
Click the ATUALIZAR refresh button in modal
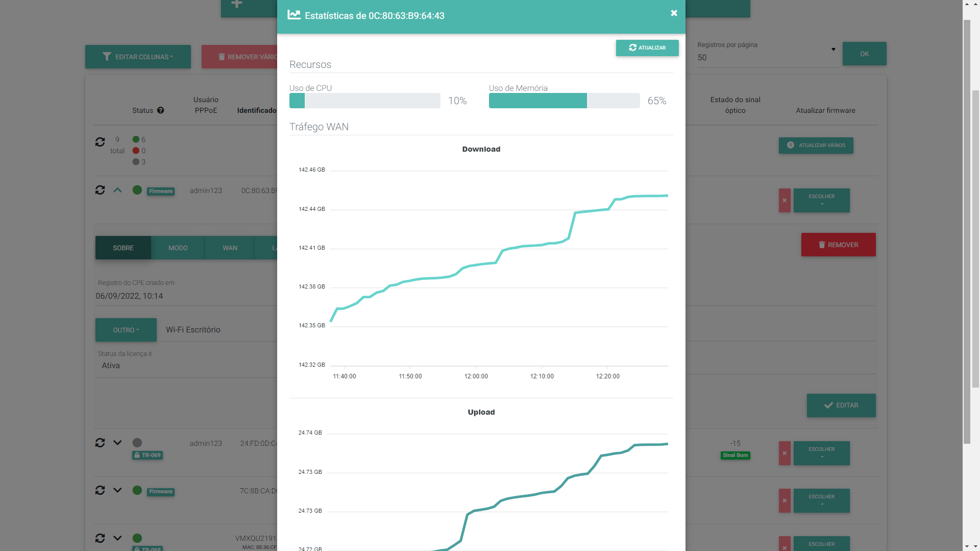coord(647,48)
